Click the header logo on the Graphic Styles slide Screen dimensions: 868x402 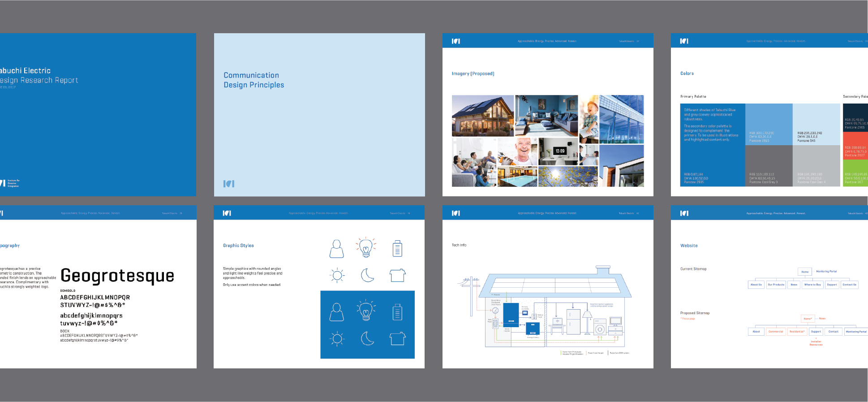[227, 213]
